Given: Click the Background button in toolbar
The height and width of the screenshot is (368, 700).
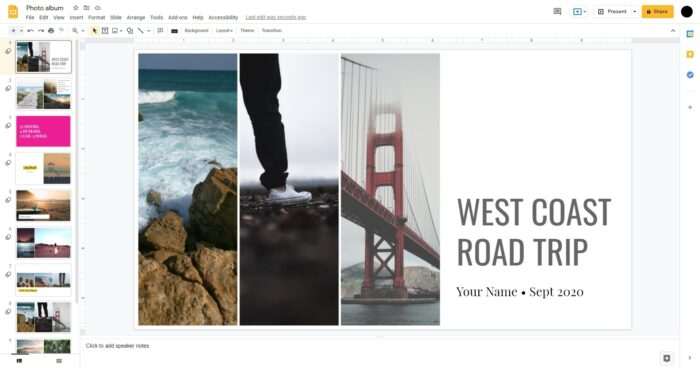Looking at the screenshot, I should [196, 31].
